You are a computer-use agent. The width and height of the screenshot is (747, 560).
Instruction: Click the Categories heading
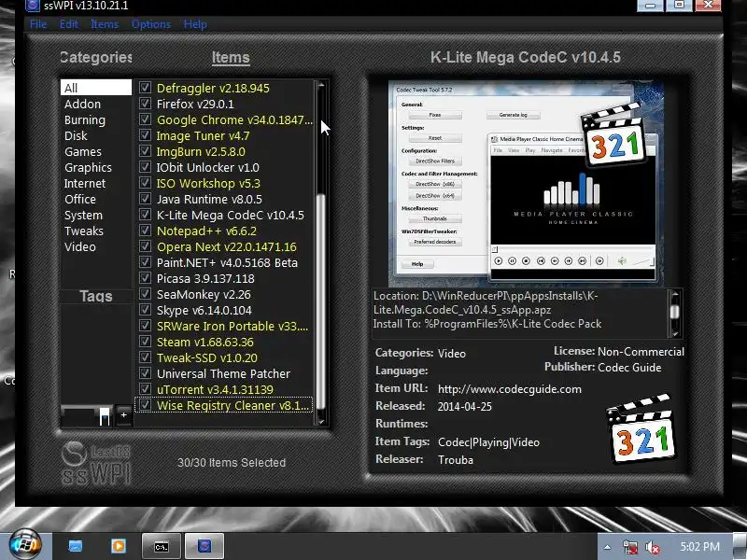click(96, 57)
